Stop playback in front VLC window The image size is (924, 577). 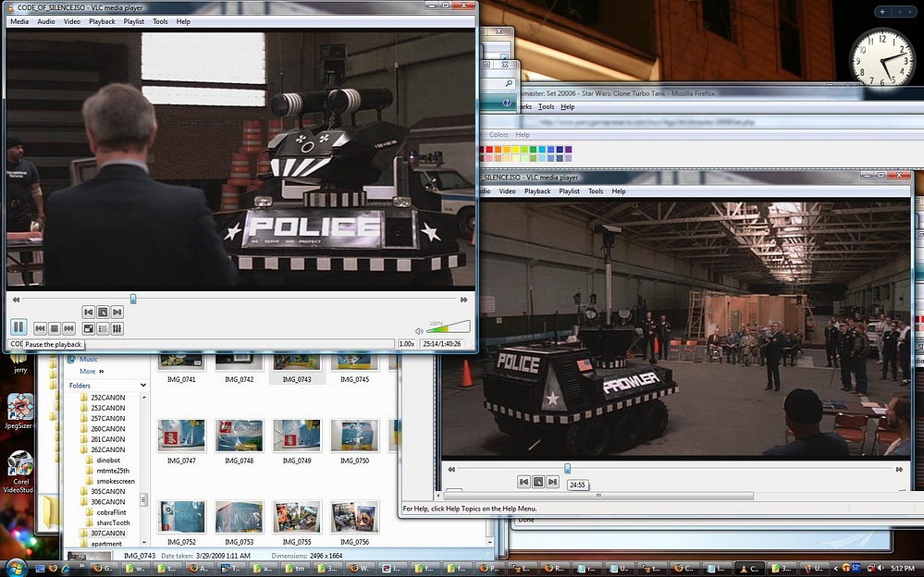pos(55,328)
